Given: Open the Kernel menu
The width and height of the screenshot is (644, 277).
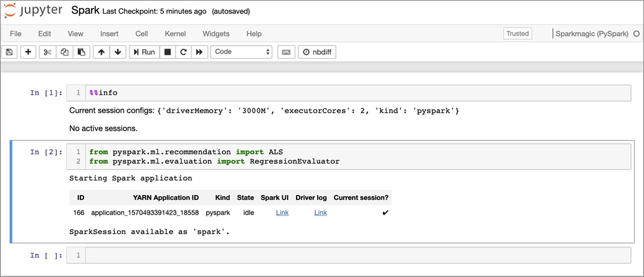Looking at the screenshot, I should (x=175, y=34).
